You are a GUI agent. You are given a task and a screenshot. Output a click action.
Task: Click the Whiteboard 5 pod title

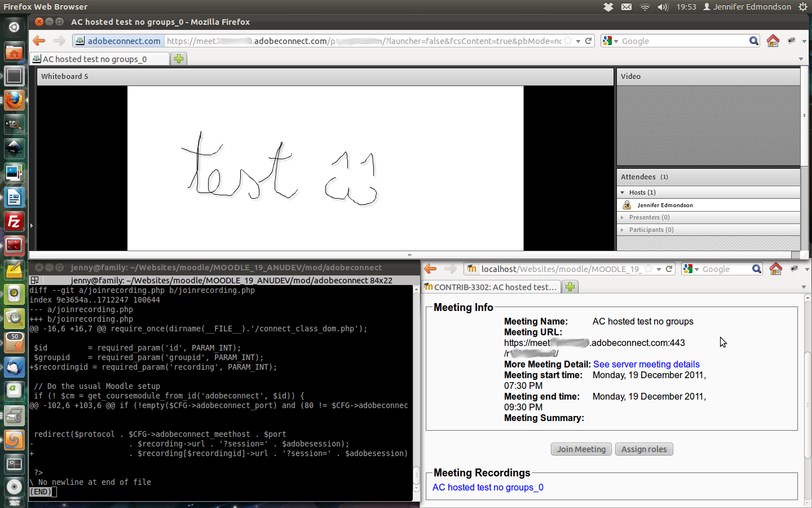(x=64, y=76)
